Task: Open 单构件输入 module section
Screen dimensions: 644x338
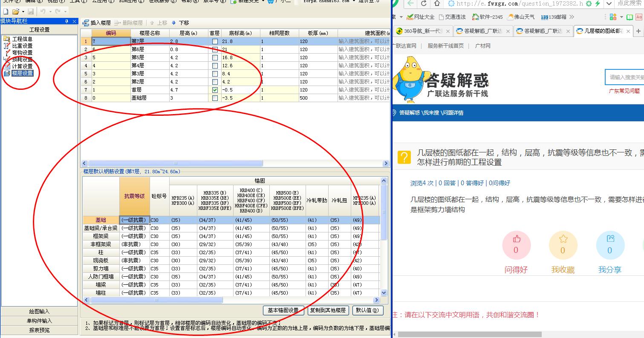Action: click(39, 321)
